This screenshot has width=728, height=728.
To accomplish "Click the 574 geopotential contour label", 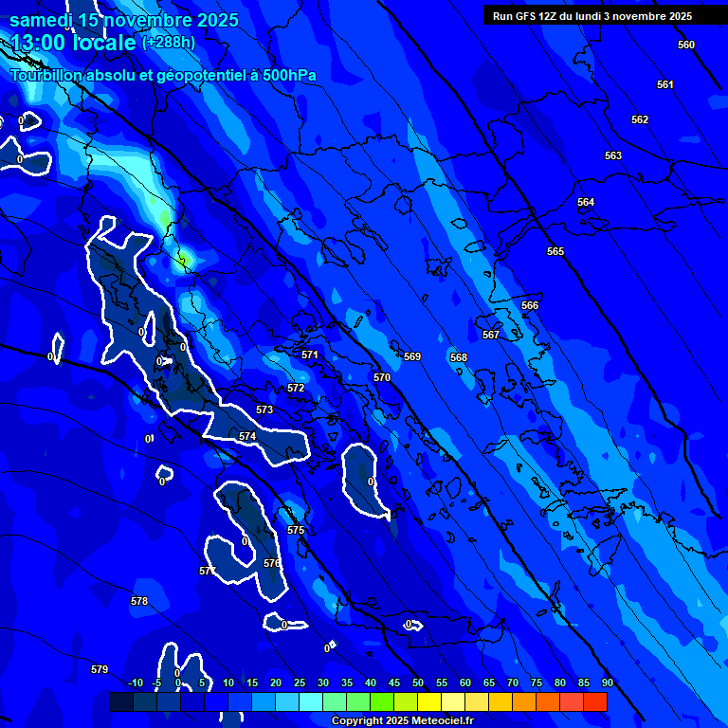I will point(247,436).
